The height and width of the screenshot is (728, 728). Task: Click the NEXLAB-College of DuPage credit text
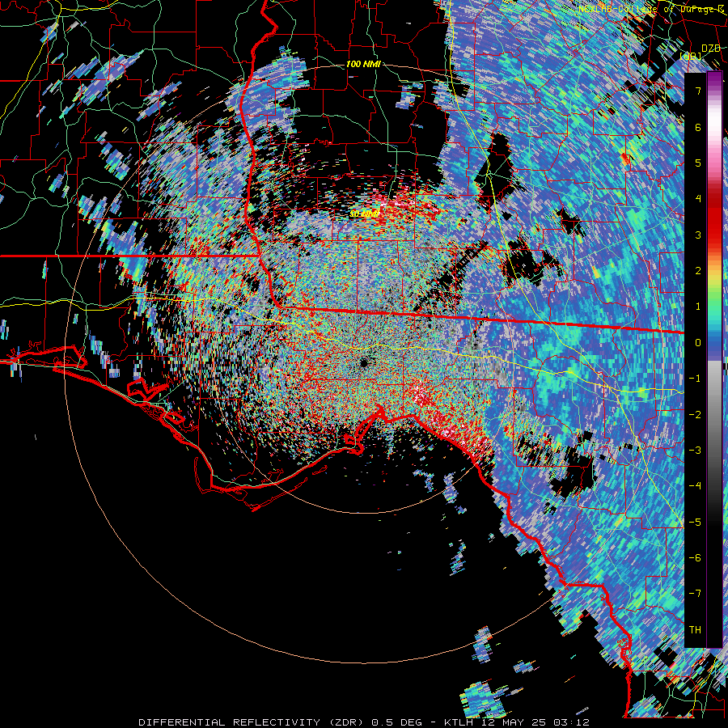pos(651,9)
